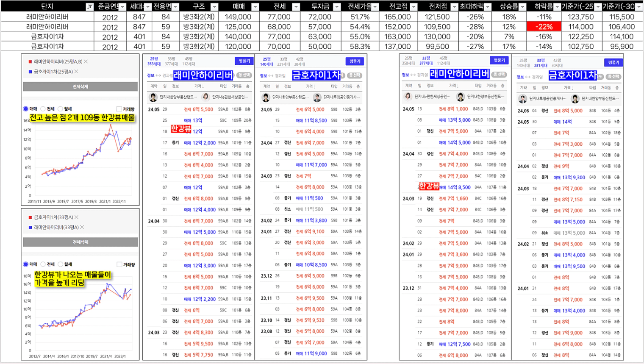Open 전고점 column filter dropdown

coord(414,7)
